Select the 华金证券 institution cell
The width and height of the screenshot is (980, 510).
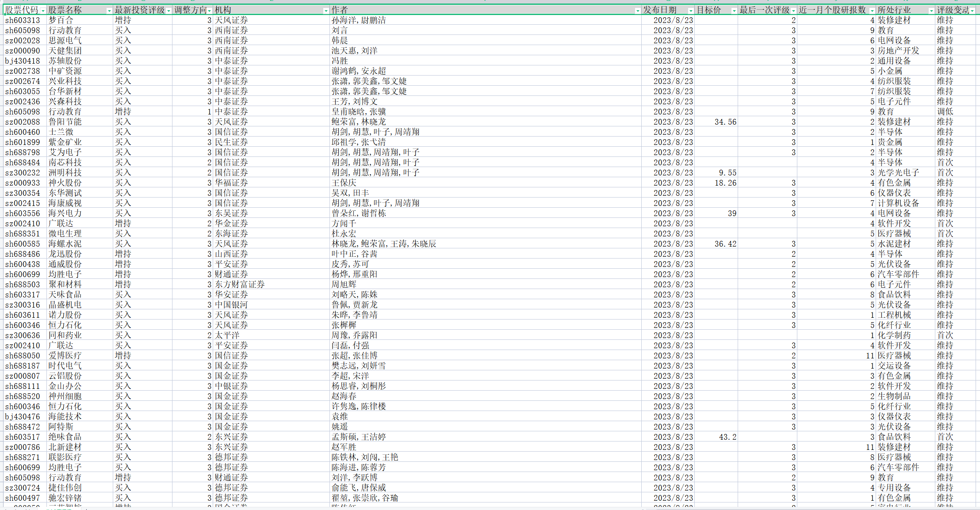[x=271, y=224]
